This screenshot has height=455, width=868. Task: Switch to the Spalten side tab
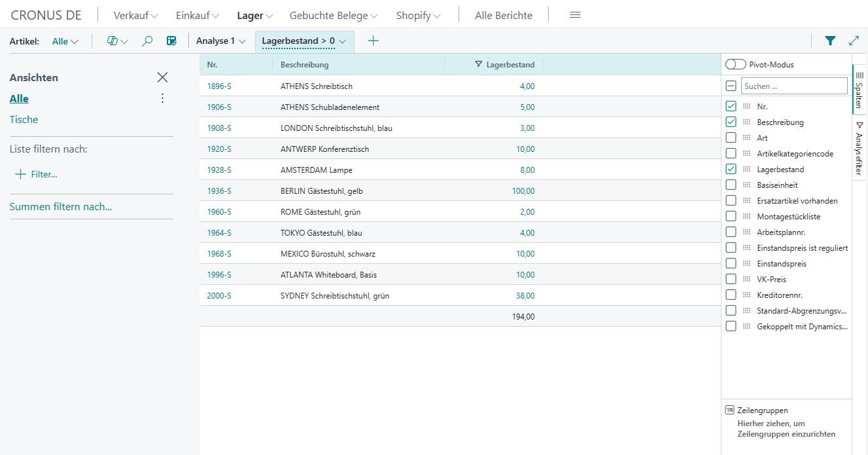pyautogui.click(x=859, y=89)
